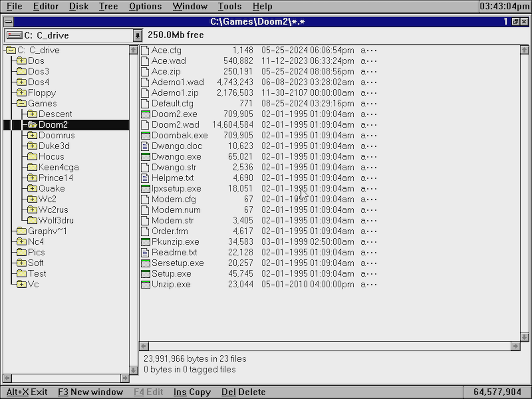This screenshot has height=399, width=532.
Task: Open the window control menu box
Action: pyautogui.click(x=9, y=22)
